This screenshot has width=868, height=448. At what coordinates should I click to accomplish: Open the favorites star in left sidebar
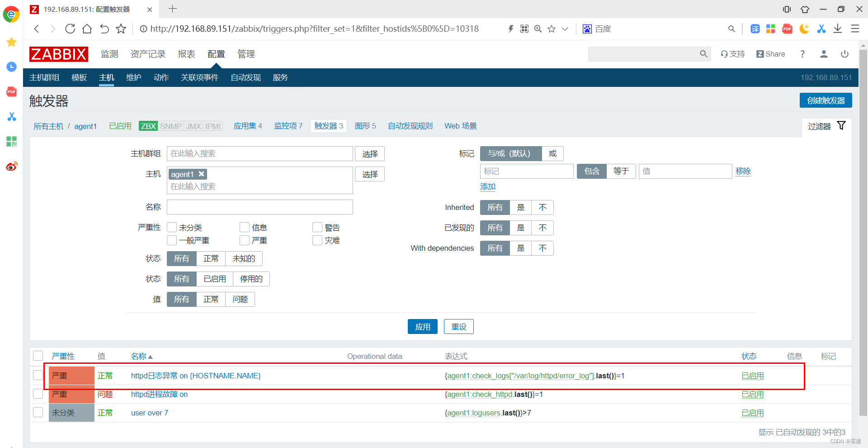click(x=12, y=42)
